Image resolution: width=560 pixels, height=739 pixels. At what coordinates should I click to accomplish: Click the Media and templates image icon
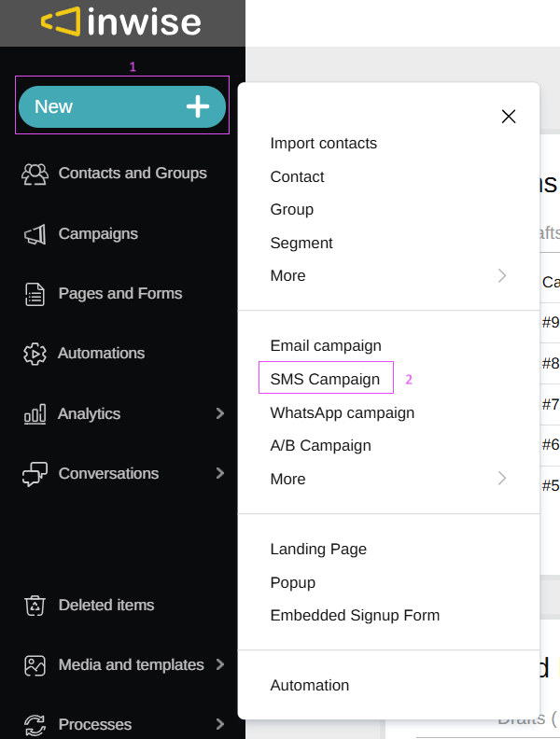pyautogui.click(x=35, y=665)
